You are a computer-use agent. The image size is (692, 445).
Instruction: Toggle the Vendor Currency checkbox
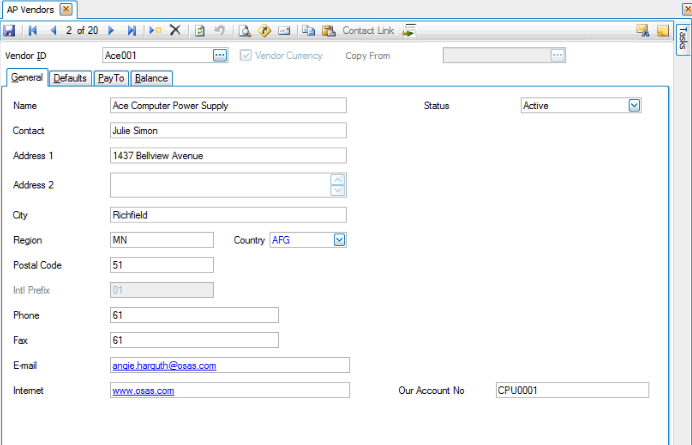pos(246,55)
